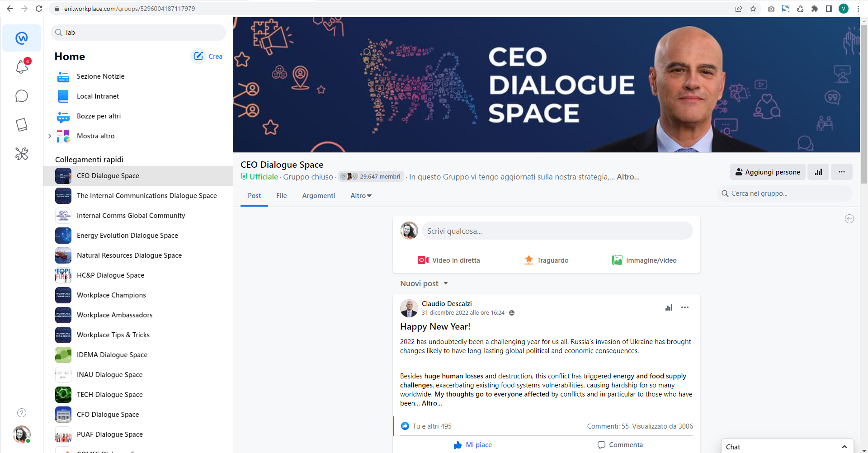Open the integrations tools icon in sidebar
868x453 pixels.
coord(22,154)
